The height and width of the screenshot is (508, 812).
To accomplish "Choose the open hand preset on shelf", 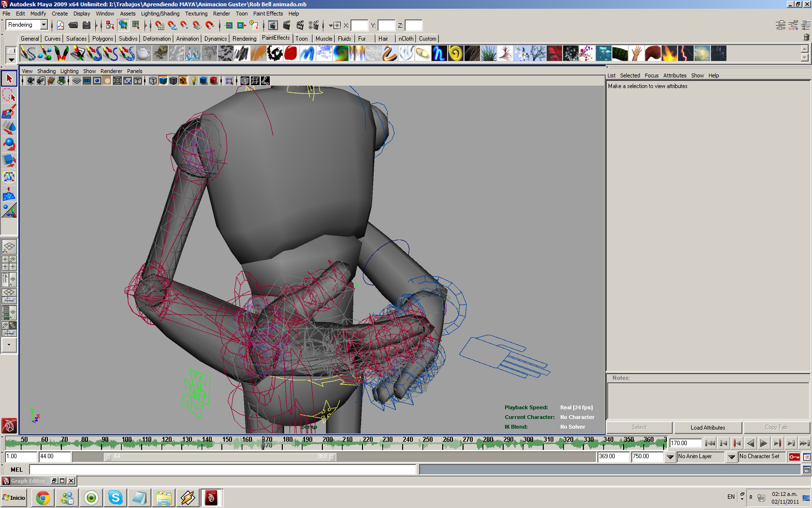I will point(637,53).
